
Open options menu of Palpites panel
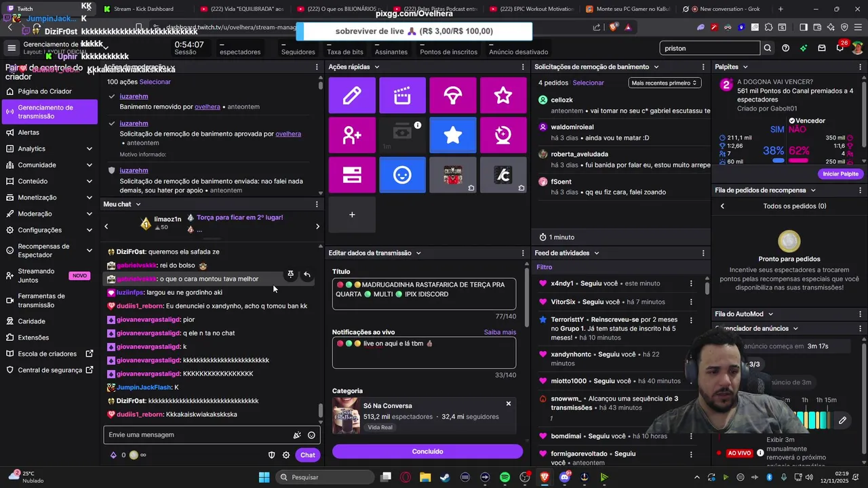coord(861,67)
